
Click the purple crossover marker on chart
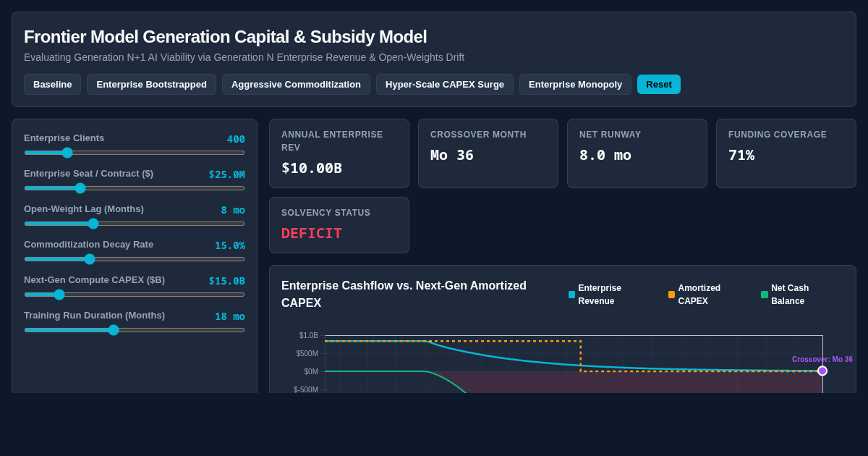pos(822,371)
